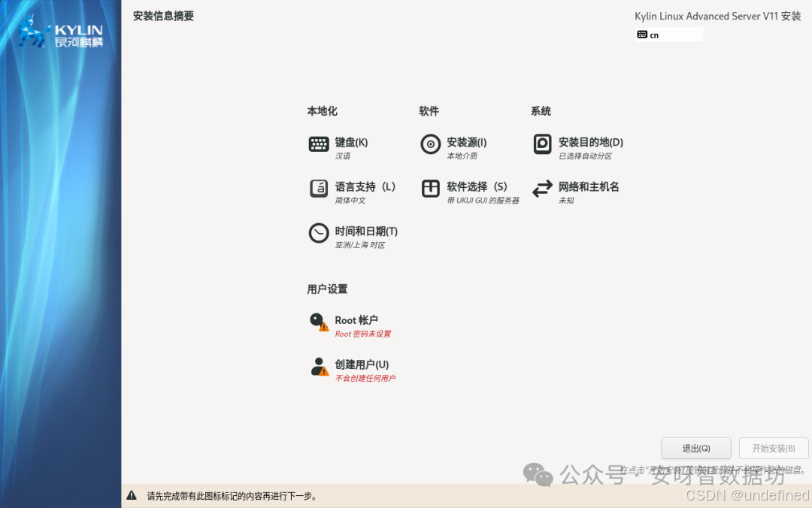Click the '安装信息摘要' page title
The image size is (812, 508).
tap(163, 16)
